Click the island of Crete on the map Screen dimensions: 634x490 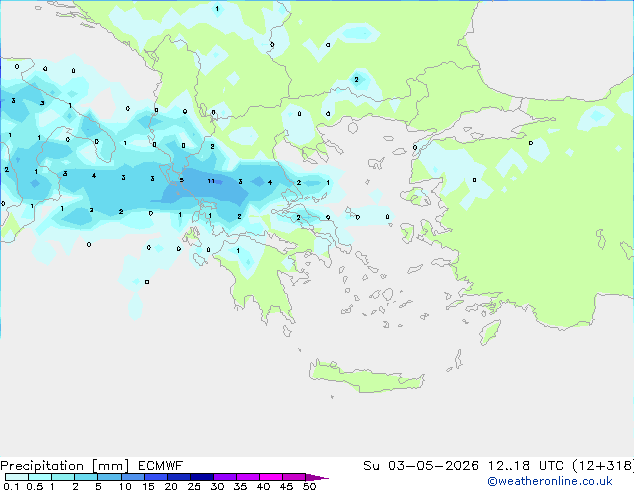(366, 377)
